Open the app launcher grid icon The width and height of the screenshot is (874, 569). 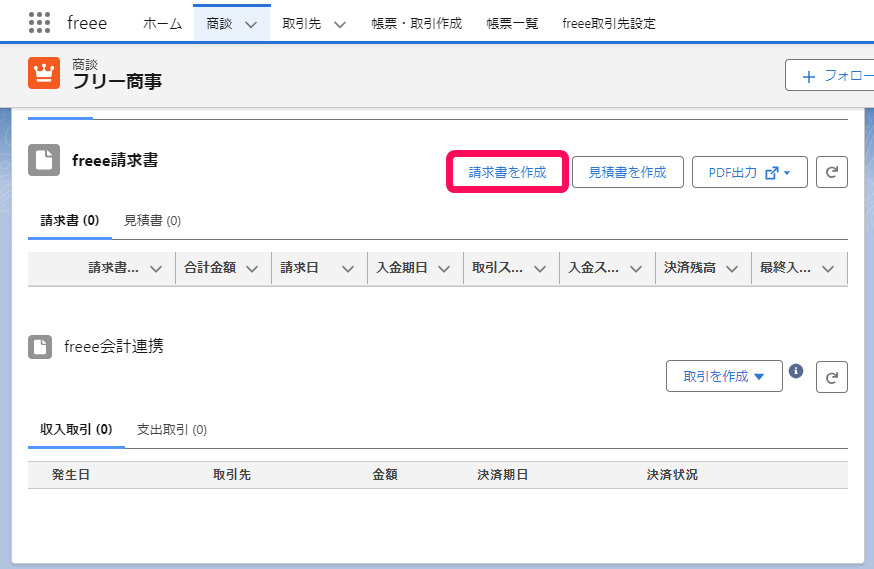pyautogui.click(x=39, y=23)
